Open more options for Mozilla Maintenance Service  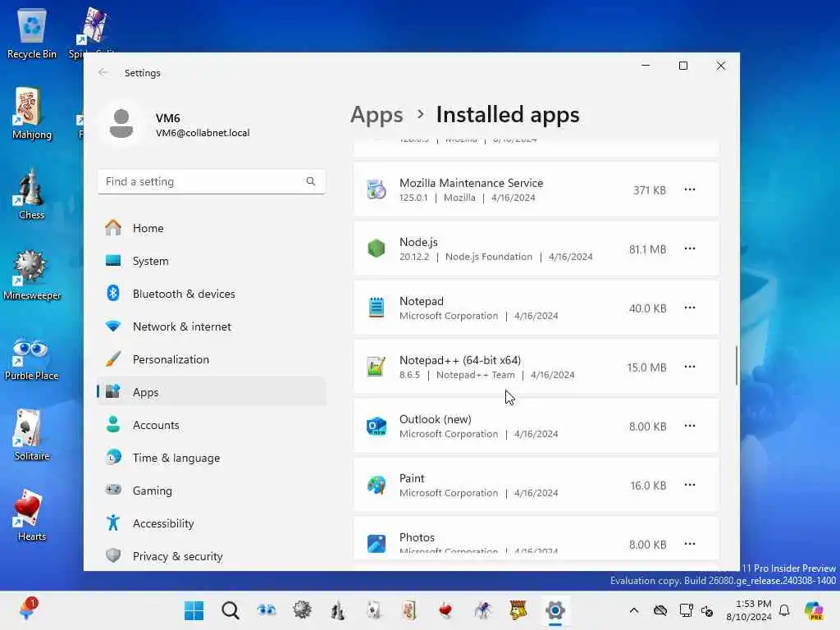689,189
